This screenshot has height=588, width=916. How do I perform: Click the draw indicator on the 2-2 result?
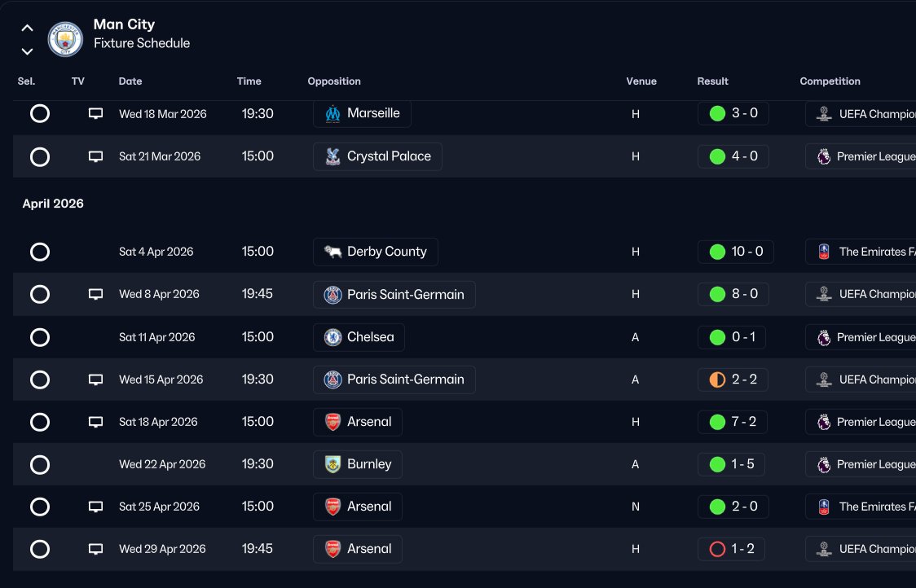[717, 380]
